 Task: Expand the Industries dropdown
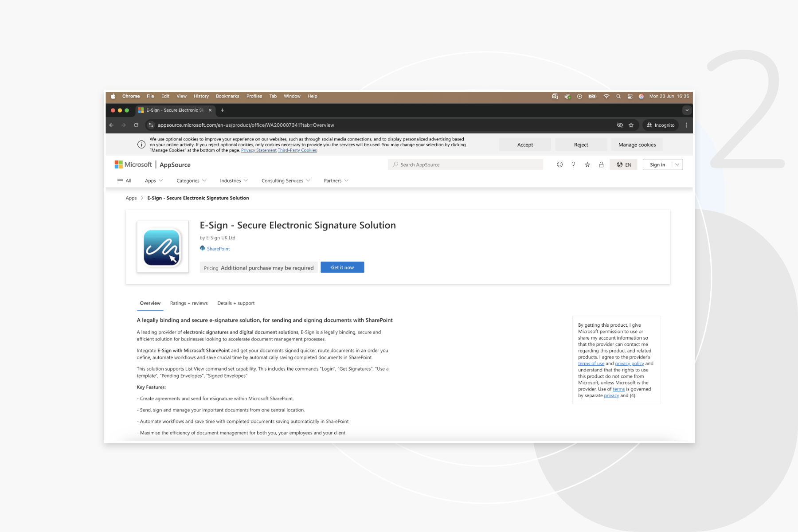click(234, 181)
